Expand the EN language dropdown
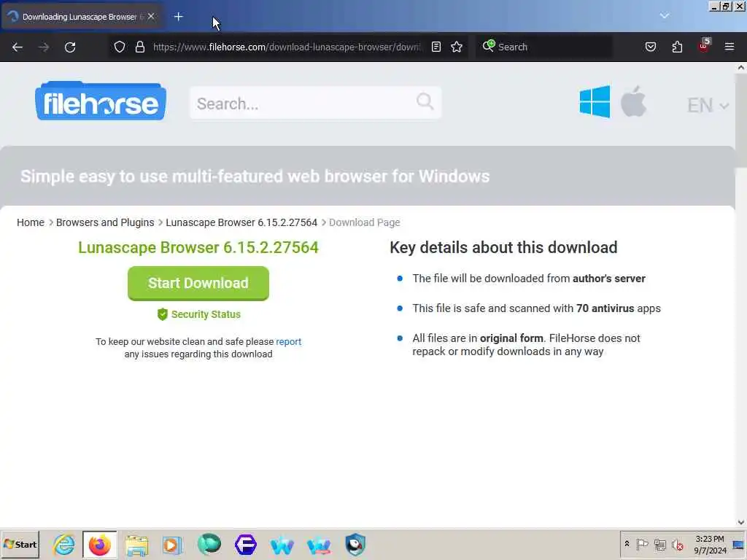This screenshot has height=560, width=747. pos(708,105)
